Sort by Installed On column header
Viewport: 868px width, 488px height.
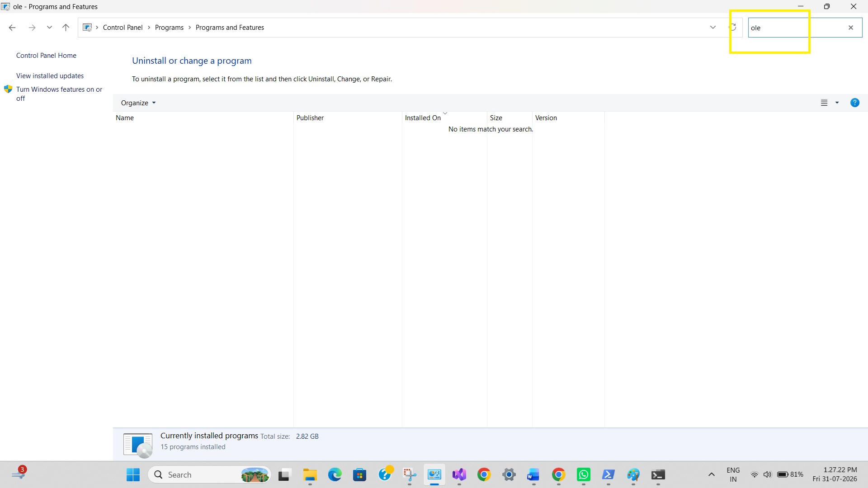coord(444,118)
